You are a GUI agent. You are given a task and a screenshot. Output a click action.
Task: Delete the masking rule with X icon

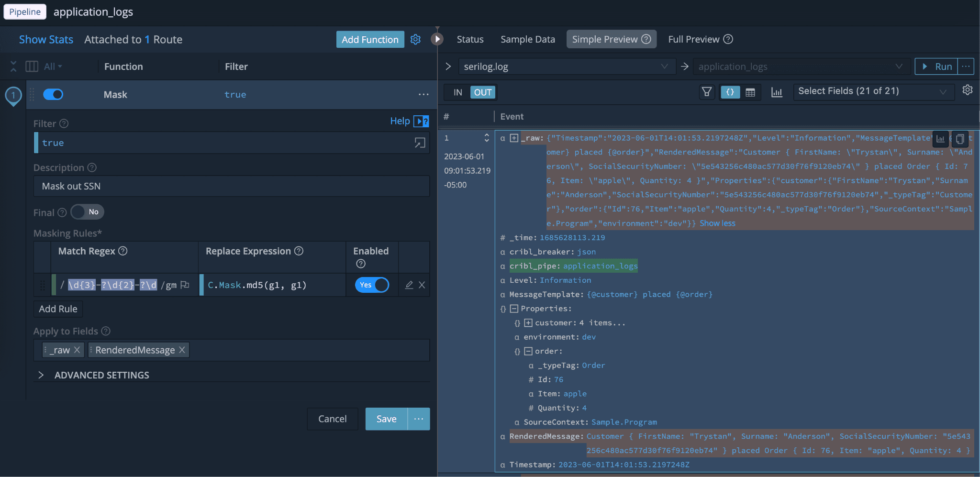422,285
